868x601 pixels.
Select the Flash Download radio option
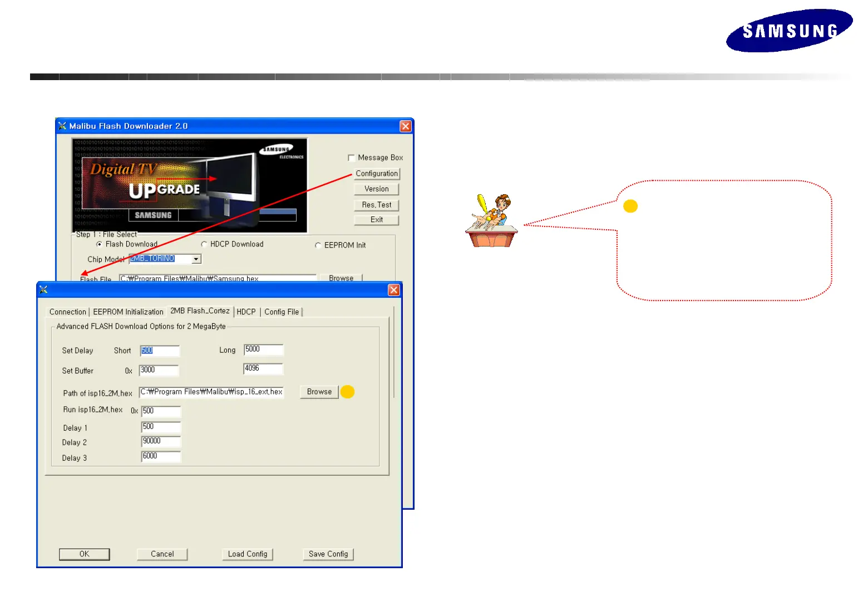99,244
